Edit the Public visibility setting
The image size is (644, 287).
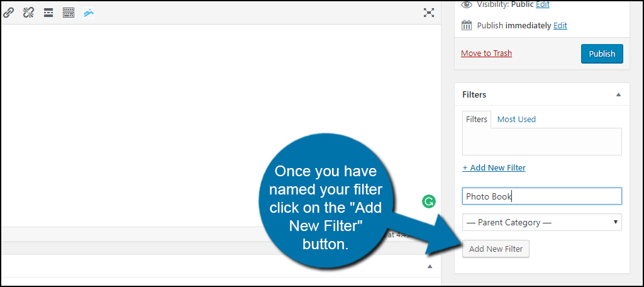pos(543,4)
